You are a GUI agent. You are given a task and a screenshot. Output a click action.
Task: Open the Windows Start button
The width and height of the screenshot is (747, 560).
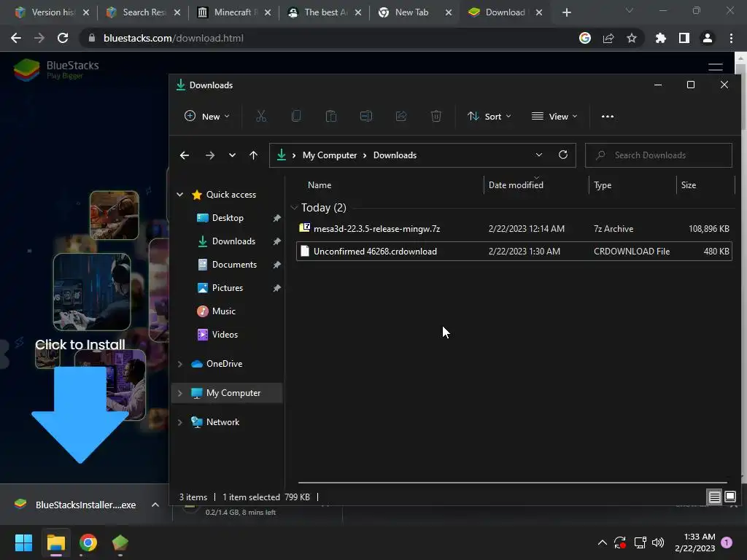(23, 542)
